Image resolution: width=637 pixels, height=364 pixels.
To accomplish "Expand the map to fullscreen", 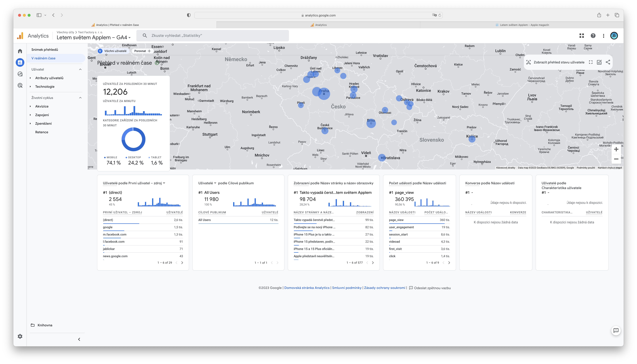I will coord(591,62).
